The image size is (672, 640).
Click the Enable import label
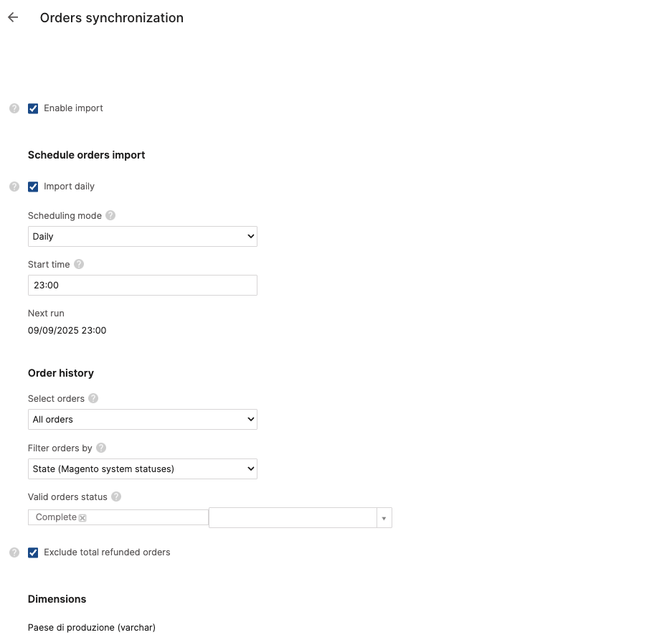73,108
